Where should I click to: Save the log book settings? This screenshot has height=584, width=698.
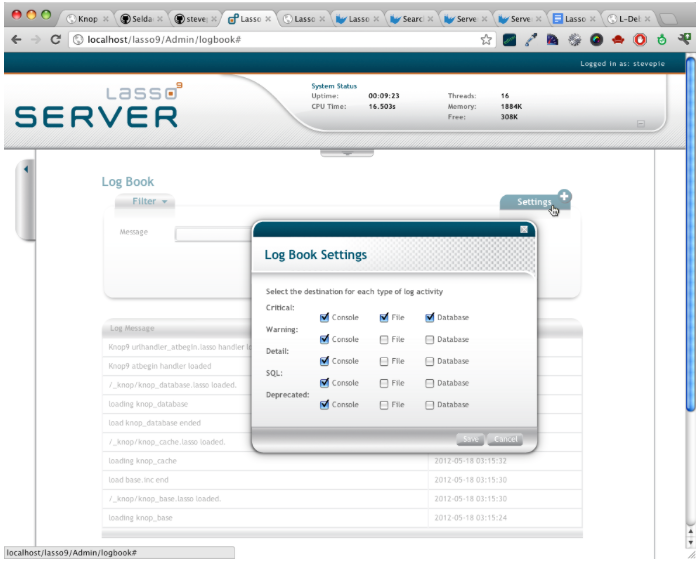pyautogui.click(x=470, y=439)
